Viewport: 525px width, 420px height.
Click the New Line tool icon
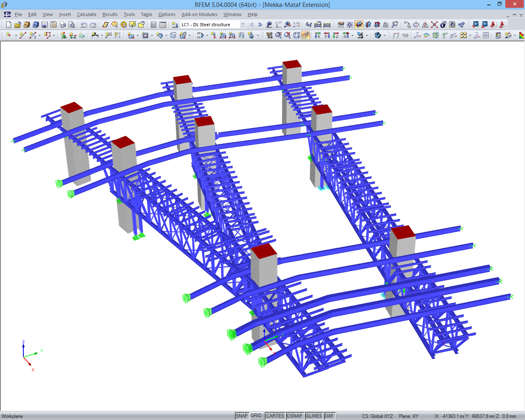tap(23, 35)
